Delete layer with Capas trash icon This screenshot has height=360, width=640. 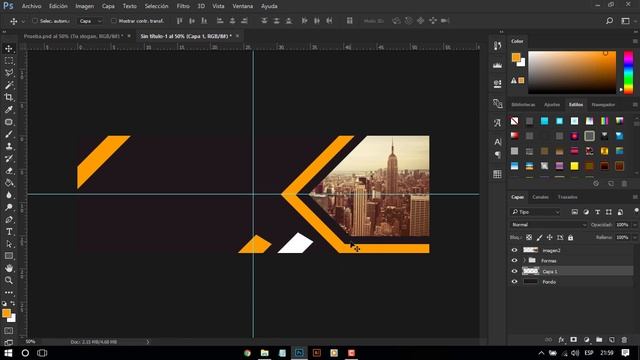(x=624, y=340)
